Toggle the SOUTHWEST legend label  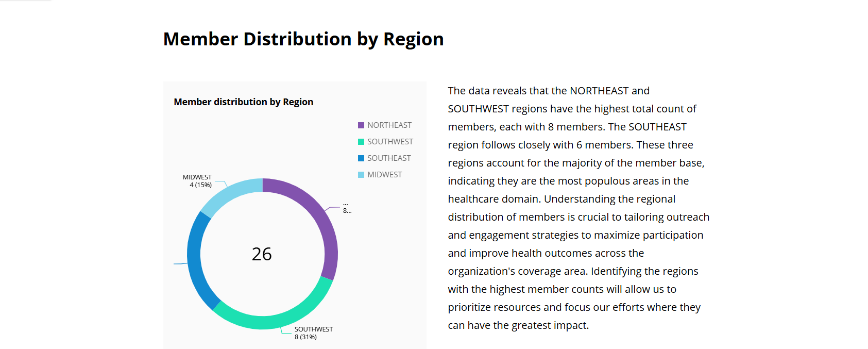pyautogui.click(x=390, y=142)
